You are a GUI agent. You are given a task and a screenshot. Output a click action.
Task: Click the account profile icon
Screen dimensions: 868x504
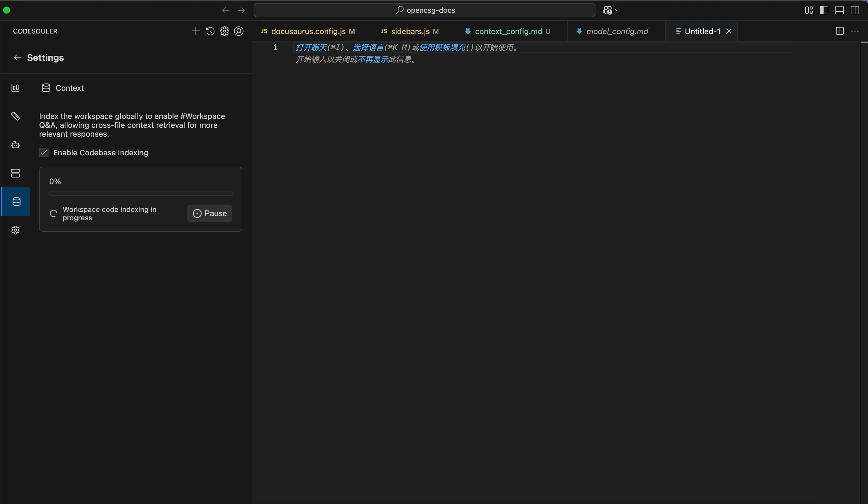click(239, 31)
